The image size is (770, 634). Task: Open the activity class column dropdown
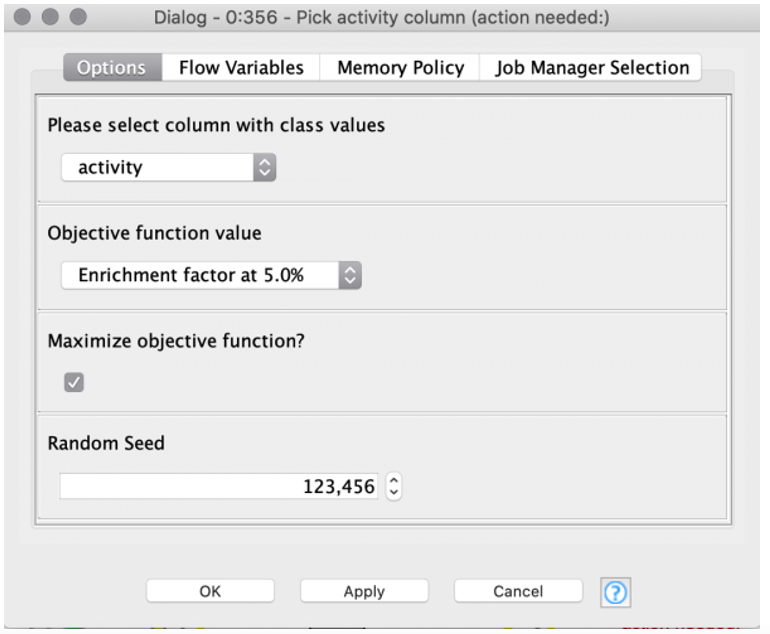click(x=168, y=168)
